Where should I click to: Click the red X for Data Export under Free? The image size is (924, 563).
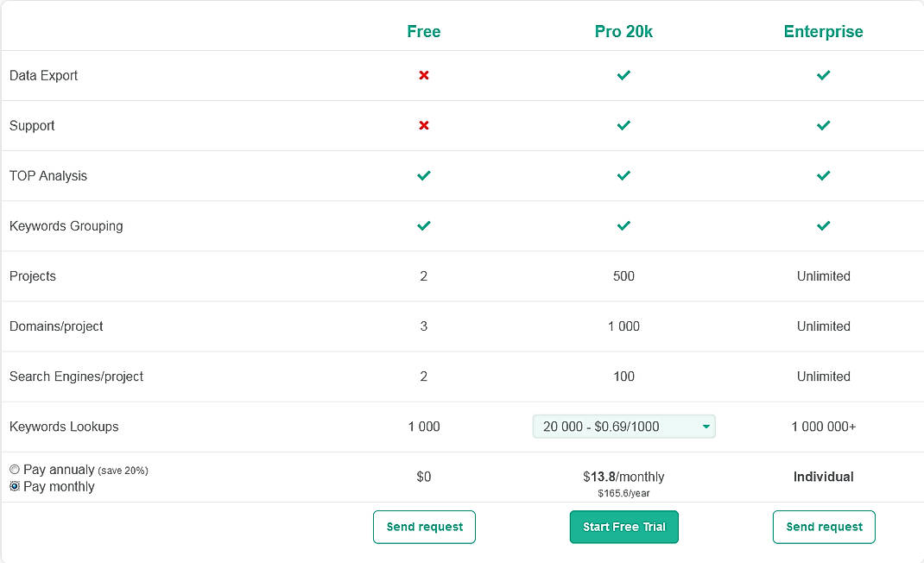coord(424,75)
